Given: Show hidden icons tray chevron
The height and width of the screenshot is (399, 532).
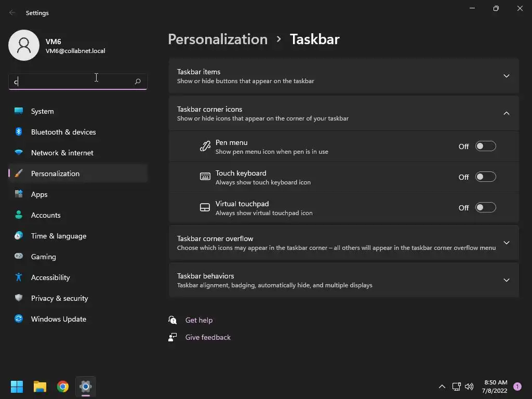Looking at the screenshot, I should 442,387.
